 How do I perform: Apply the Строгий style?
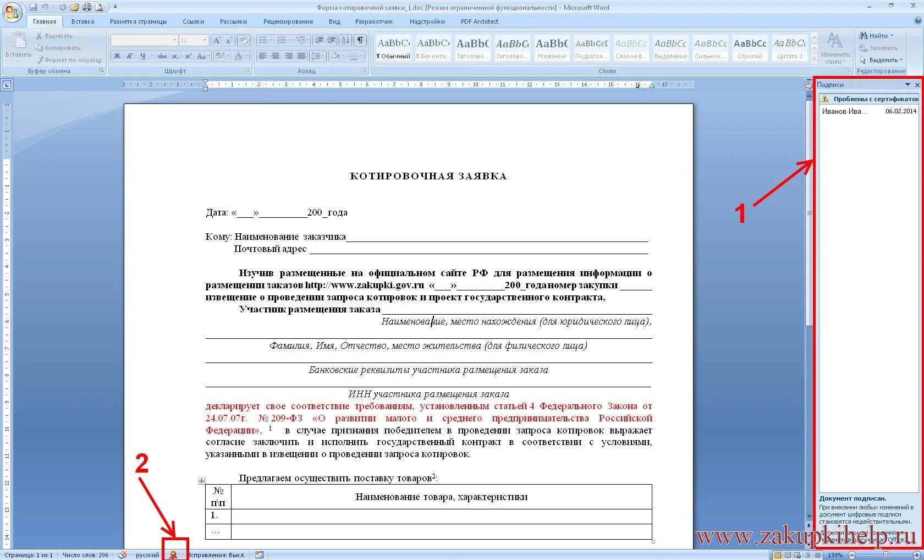750,48
